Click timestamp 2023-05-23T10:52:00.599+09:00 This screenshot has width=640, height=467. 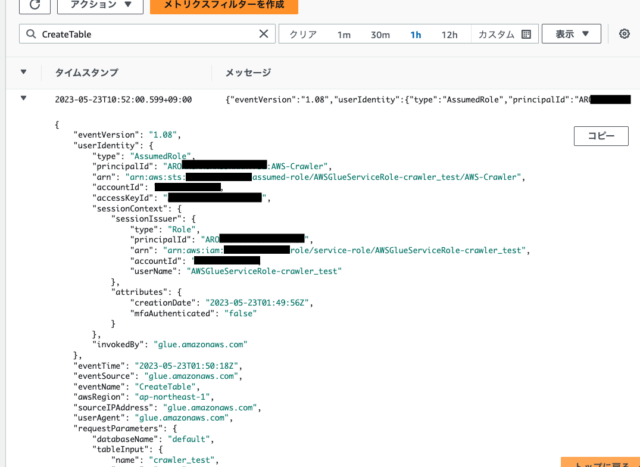click(x=123, y=100)
